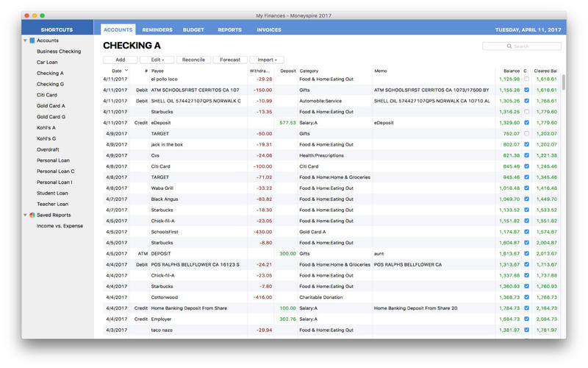Click the Reconcile button

(193, 60)
